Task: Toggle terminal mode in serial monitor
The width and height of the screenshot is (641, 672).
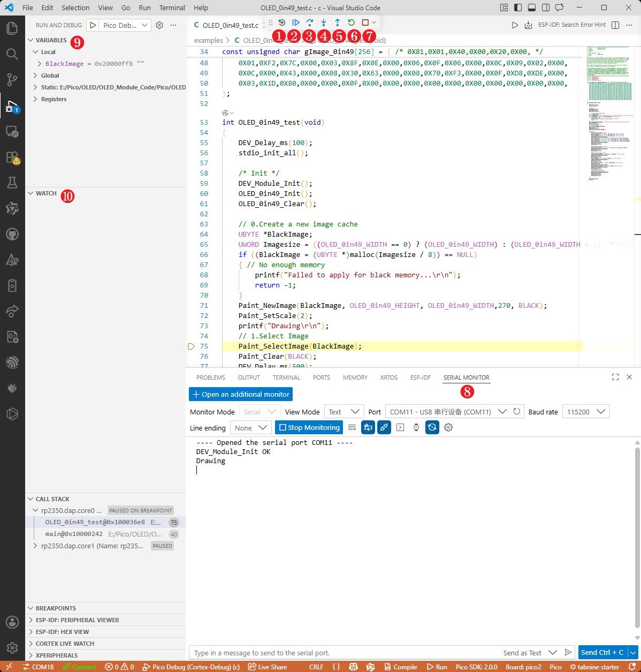Action: [400, 427]
